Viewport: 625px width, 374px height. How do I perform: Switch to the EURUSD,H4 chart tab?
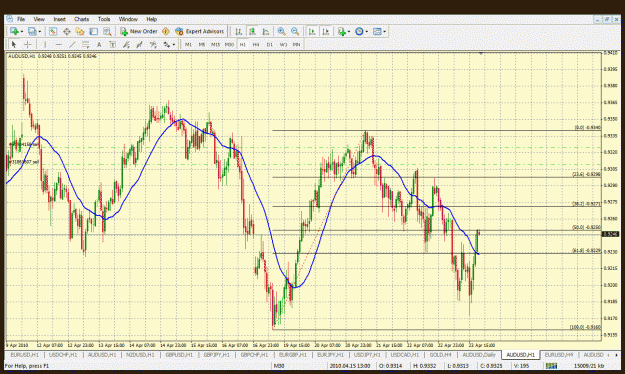coord(559,354)
